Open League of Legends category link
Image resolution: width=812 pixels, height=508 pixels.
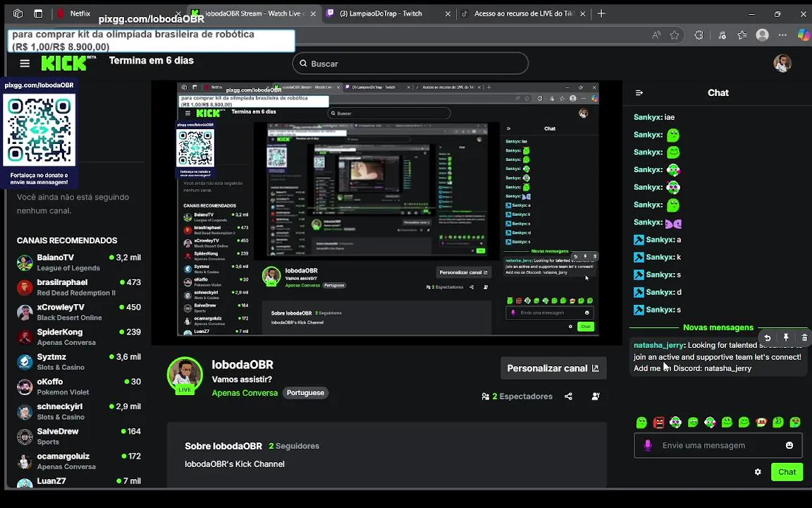68,268
